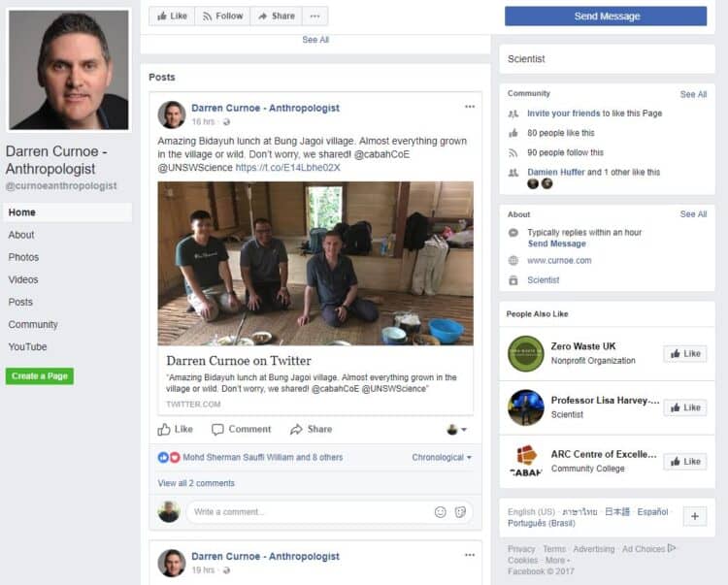Click the sticker icon in comment box
Image resolution: width=728 pixels, height=585 pixels.
(x=460, y=512)
